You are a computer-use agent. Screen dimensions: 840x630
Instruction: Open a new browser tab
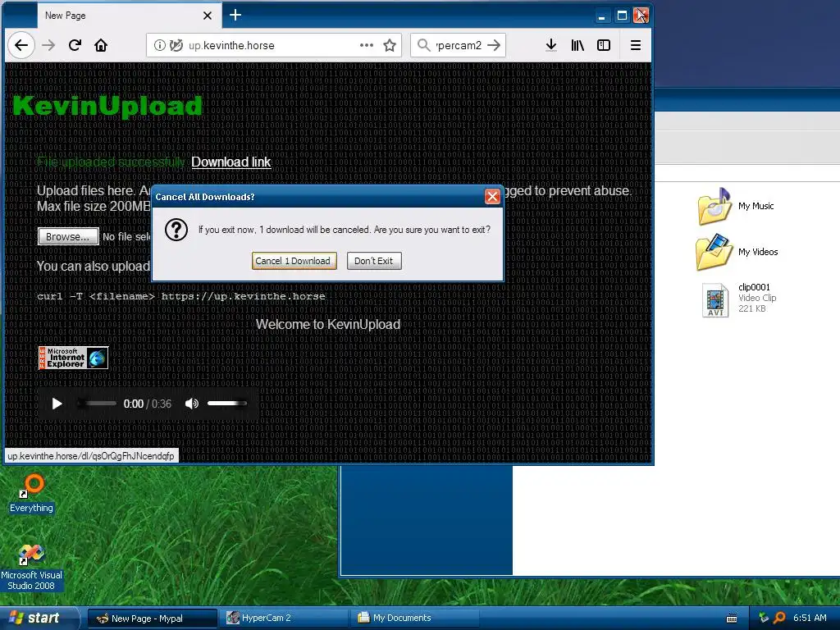235,15
